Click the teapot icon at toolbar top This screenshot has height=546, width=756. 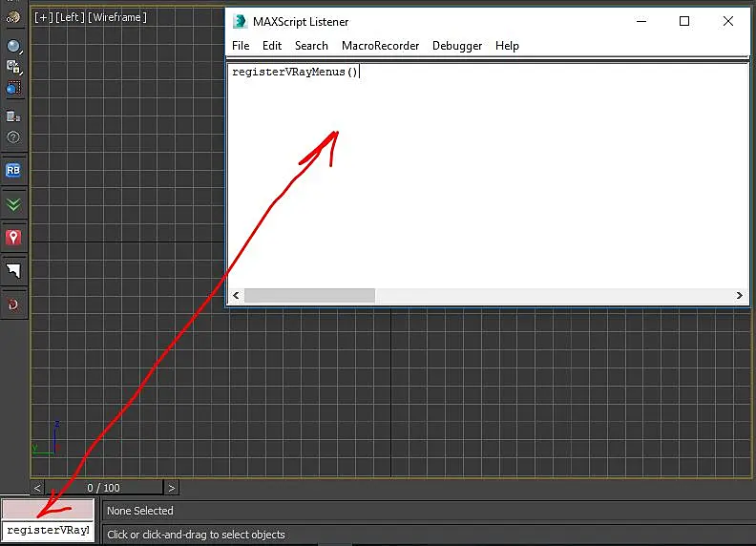pyautogui.click(x=13, y=17)
